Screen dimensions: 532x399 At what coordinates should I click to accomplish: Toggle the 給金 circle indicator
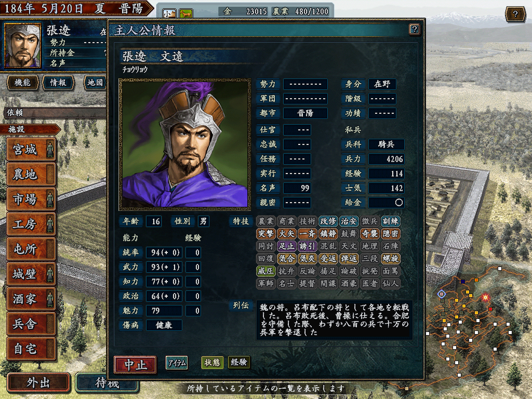[398, 203]
